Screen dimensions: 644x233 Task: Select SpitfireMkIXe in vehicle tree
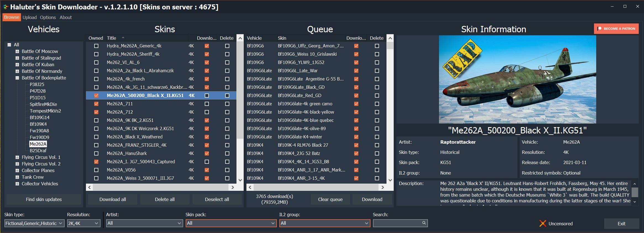pyautogui.click(x=43, y=104)
